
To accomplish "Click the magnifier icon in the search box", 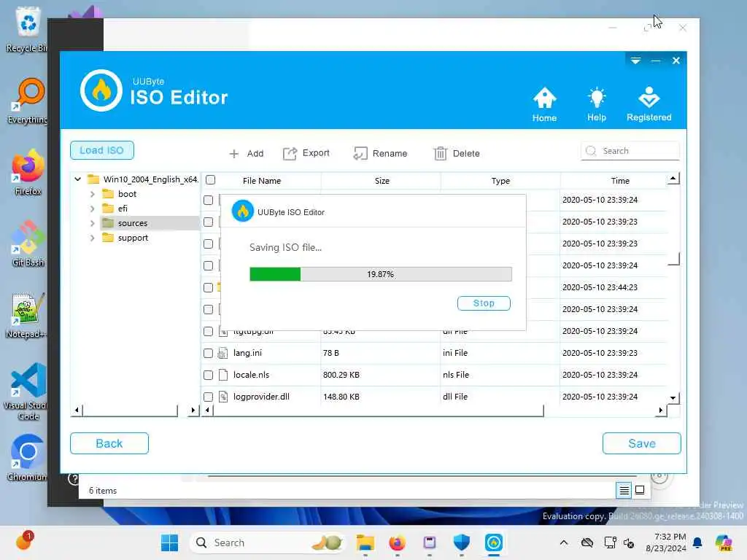I will click(591, 151).
